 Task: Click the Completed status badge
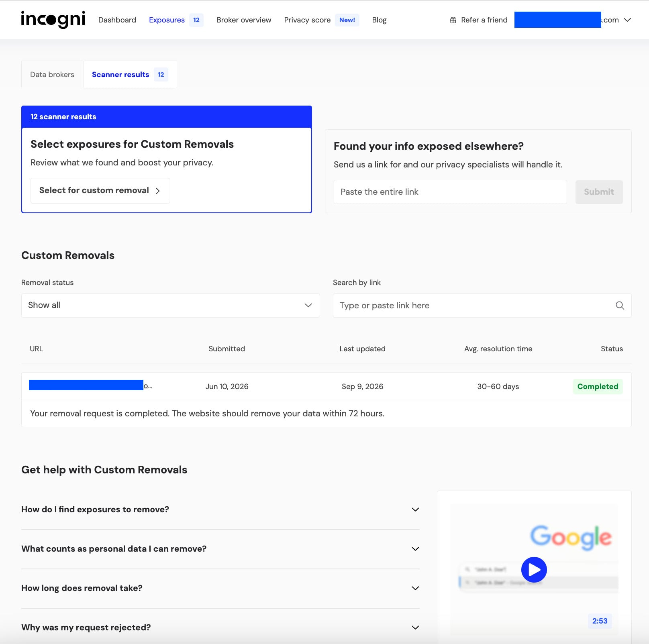(598, 387)
